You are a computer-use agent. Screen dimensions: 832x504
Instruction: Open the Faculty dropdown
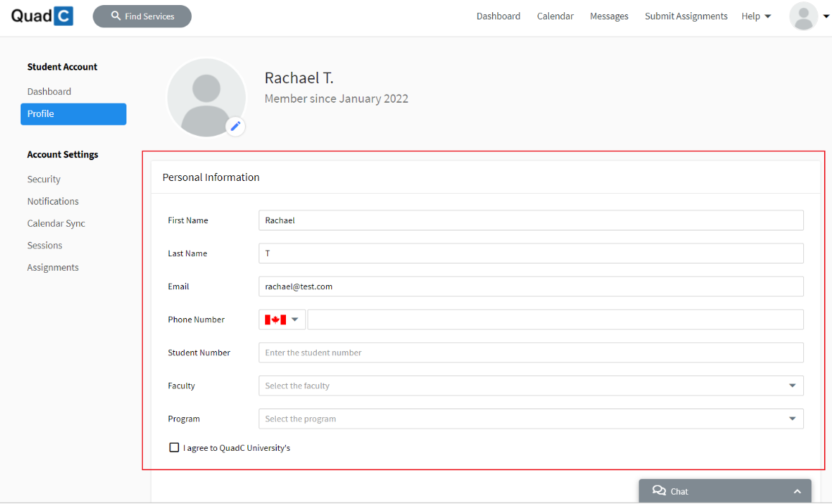pos(531,386)
